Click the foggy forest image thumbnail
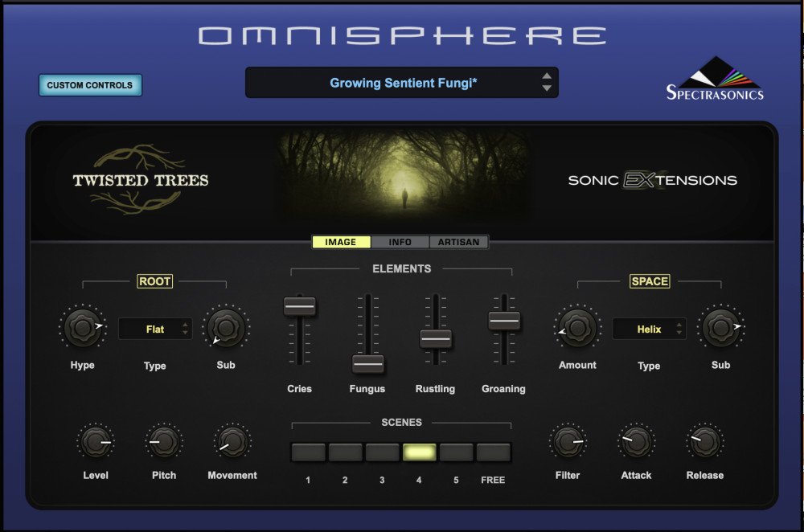 [x=404, y=175]
